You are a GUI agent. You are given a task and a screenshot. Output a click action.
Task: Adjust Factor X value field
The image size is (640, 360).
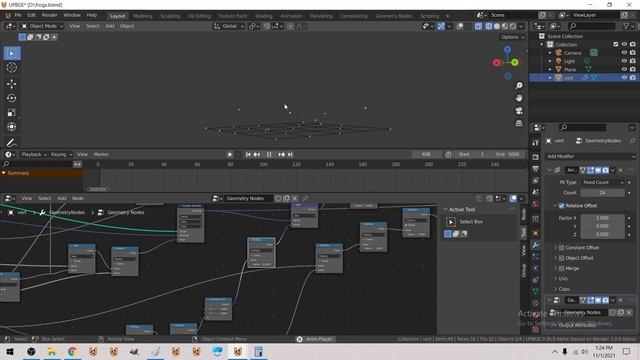coord(602,218)
